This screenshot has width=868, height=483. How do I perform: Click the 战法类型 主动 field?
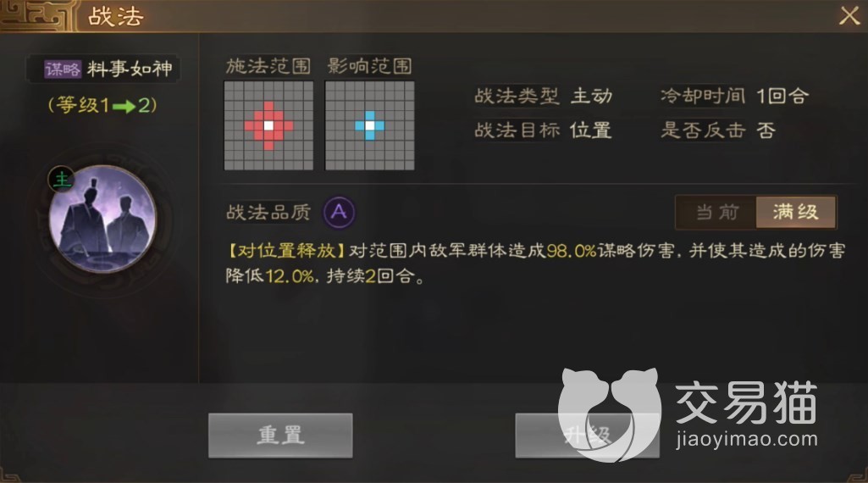544,97
